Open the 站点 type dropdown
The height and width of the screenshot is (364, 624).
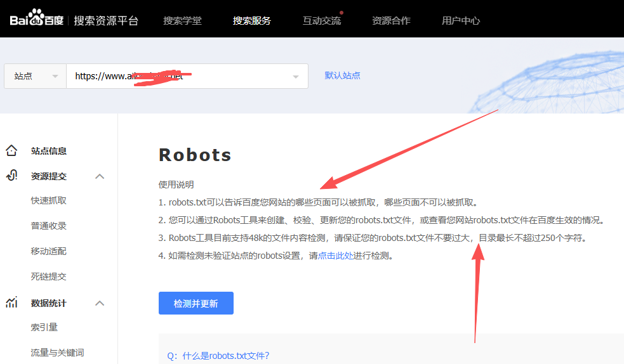click(35, 76)
